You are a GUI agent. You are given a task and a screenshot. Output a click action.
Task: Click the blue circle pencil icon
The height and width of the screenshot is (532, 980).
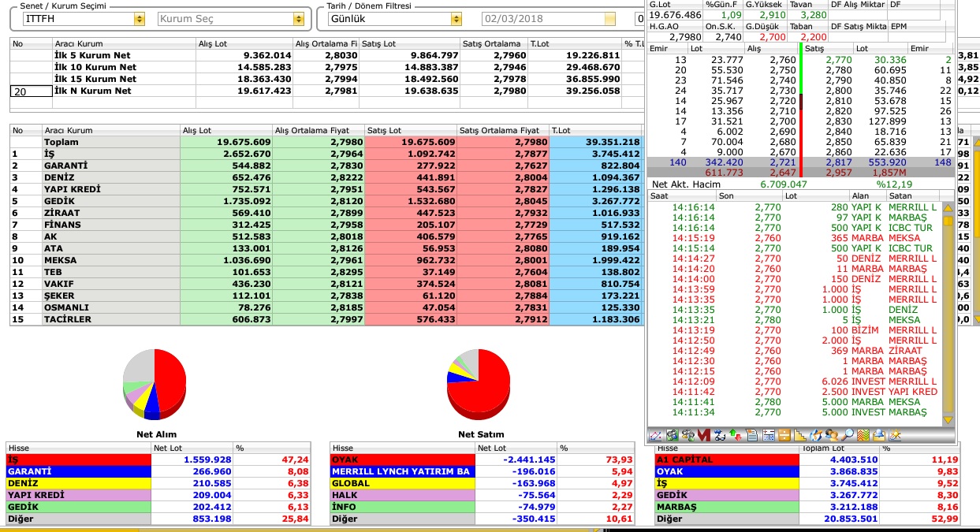pos(816,434)
